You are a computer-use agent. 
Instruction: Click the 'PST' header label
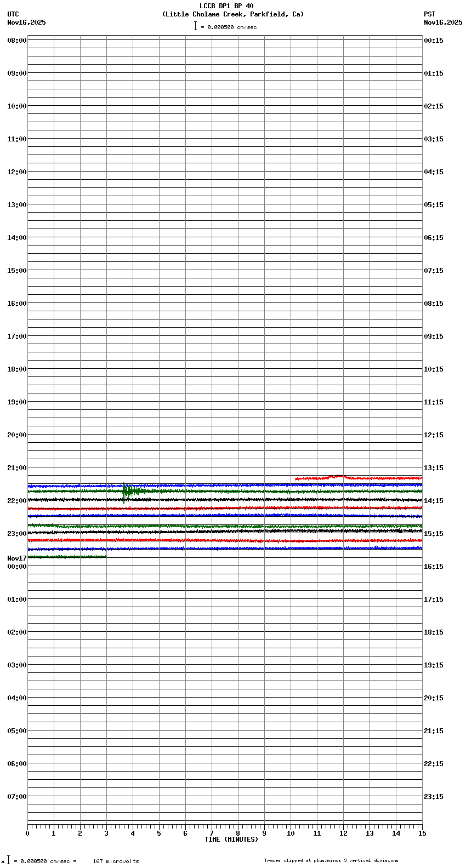coord(429,14)
